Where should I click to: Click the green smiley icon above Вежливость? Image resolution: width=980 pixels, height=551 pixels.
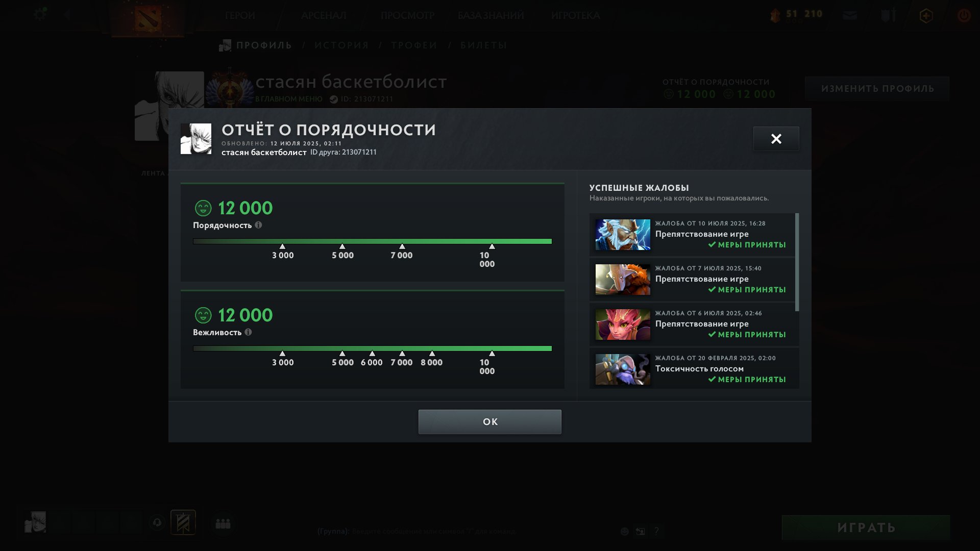(x=203, y=315)
